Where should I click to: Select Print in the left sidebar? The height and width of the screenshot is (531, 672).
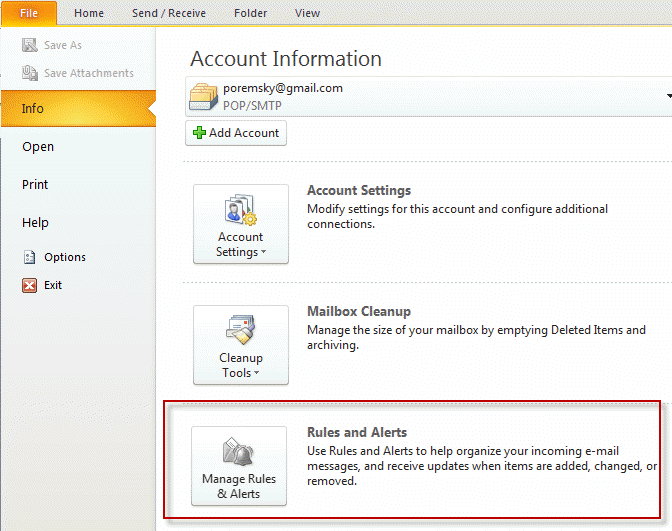click(x=35, y=185)
